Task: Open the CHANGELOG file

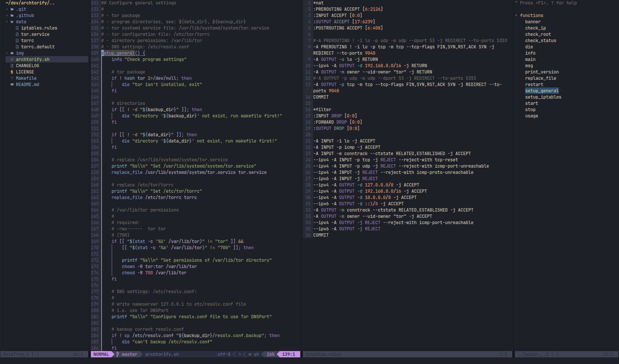Action: (27, 66)
